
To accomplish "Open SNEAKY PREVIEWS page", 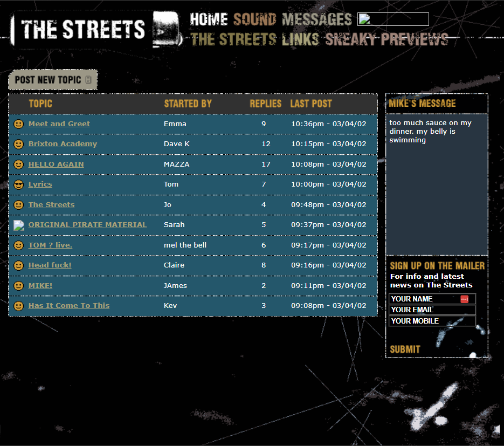I will 386,39.
